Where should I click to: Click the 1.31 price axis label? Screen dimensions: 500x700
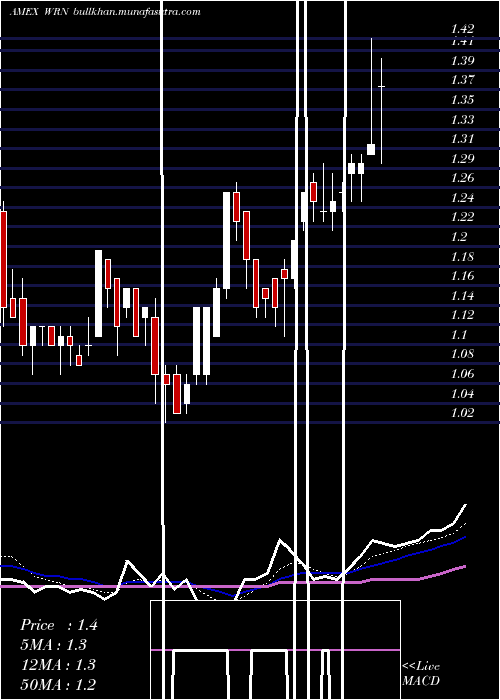[x=462, y=139]
